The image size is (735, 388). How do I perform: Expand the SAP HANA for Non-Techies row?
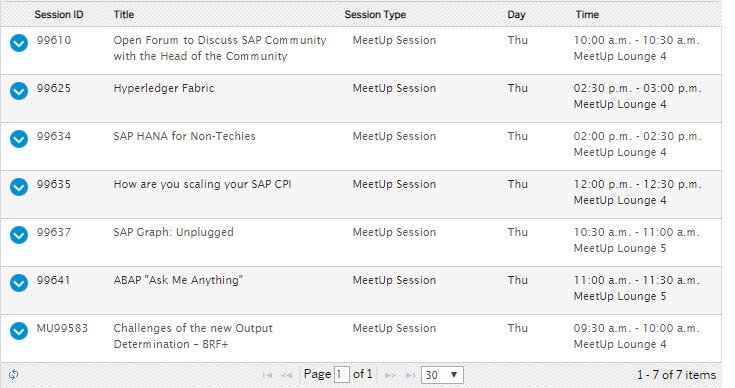19,139
